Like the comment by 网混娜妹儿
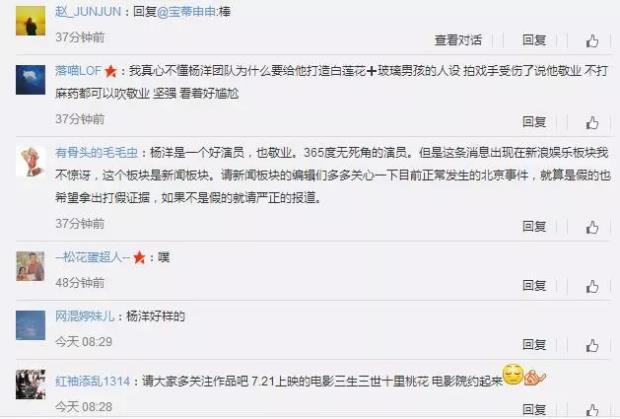620x419 pixels. [592, 345]
